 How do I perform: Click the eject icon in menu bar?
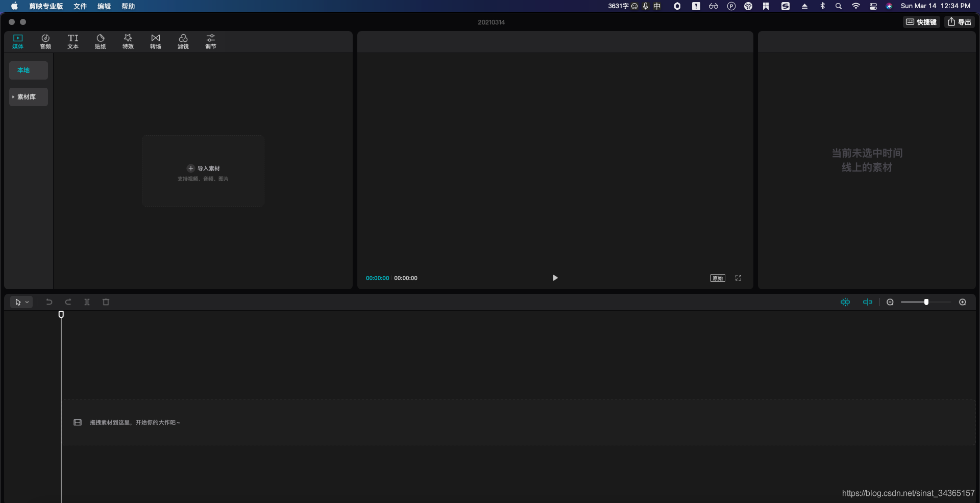pos(804,6)
